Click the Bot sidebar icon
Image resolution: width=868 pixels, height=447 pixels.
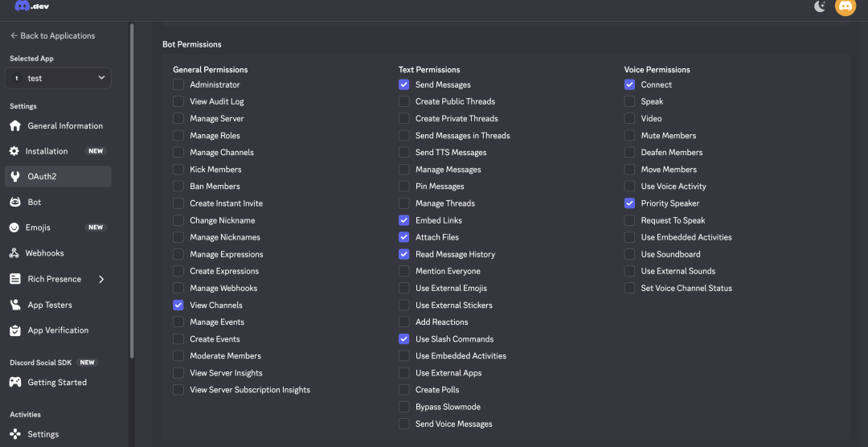point(14,202)
